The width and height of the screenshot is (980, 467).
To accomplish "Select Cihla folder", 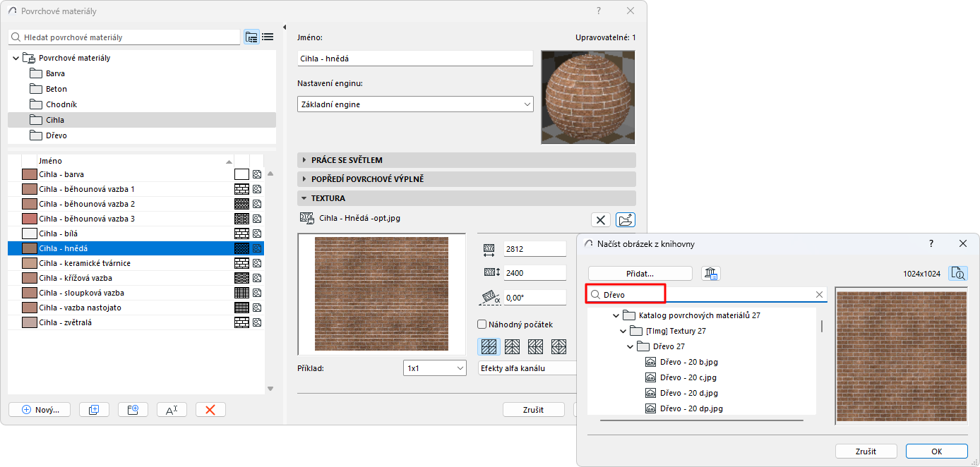I will (x=142, y=120).
